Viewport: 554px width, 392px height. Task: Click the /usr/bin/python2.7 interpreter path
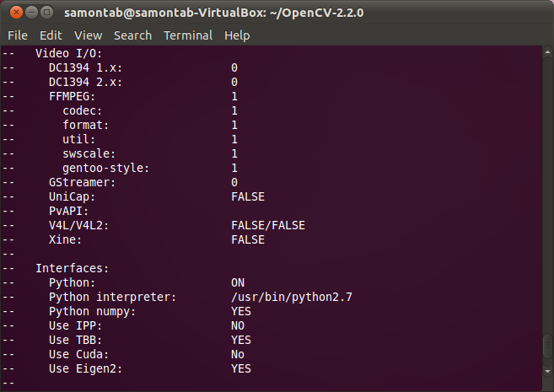(292, 298)
